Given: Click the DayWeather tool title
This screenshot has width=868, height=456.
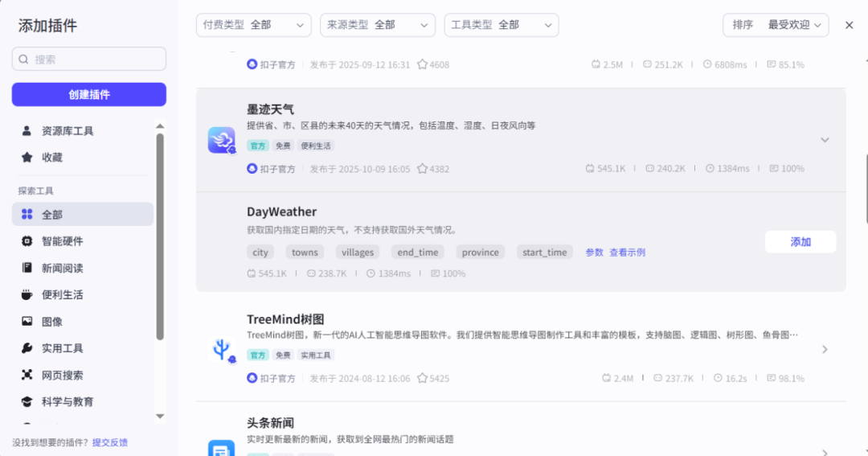Looking at the screenshot, I should point(282,212).
